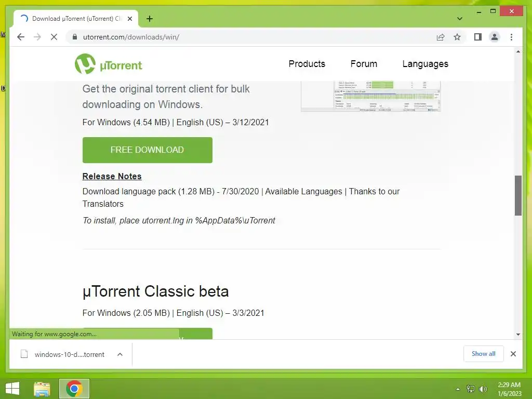Click Chrome icon in taskbar
Image resolution: width=532 pixels, height=399 pixels.
(74, 389)
